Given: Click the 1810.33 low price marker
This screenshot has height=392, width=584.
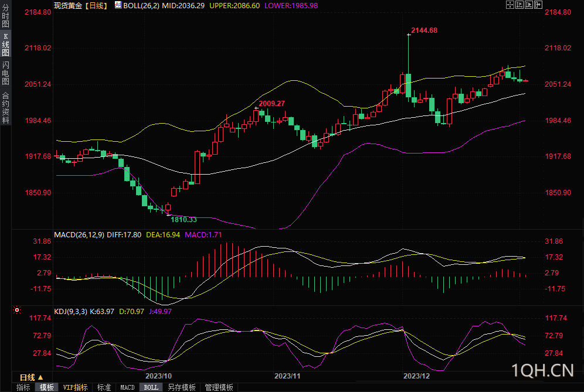Looking at the screenshot, I should tap(184, 220).
